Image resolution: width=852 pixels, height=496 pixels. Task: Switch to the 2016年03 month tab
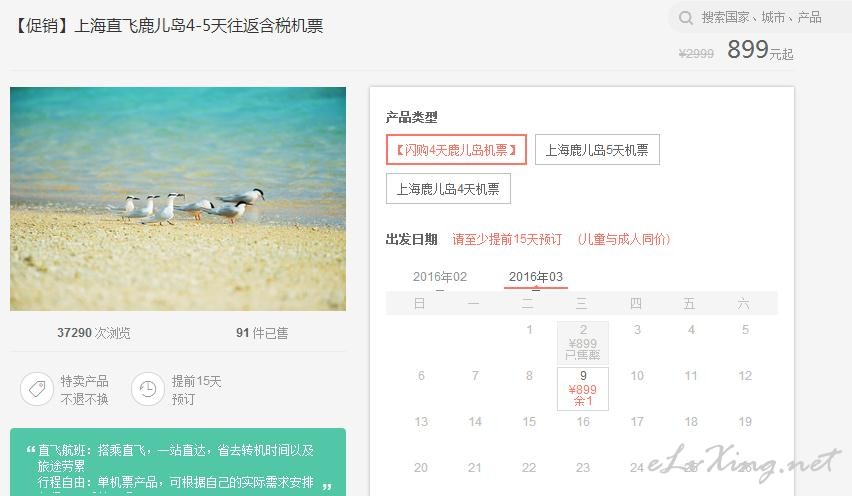[x=536, y=277]
